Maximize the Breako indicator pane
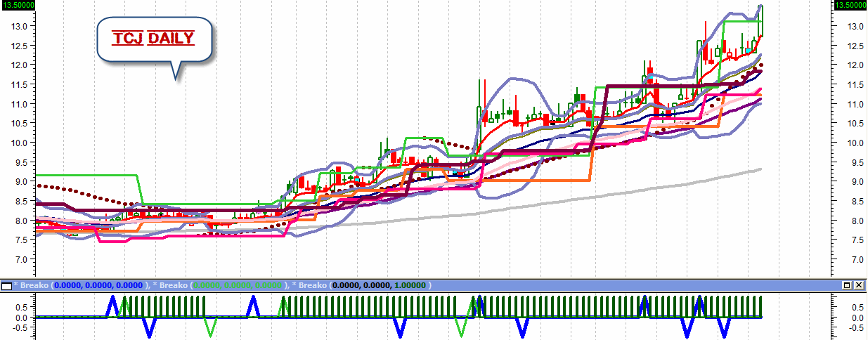868x340 pixels. point(846,286)
